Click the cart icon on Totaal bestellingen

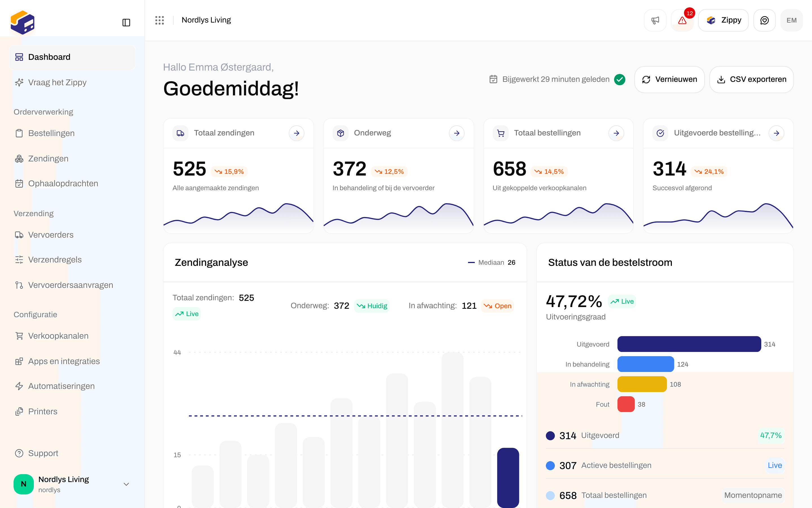coord(501,133)
